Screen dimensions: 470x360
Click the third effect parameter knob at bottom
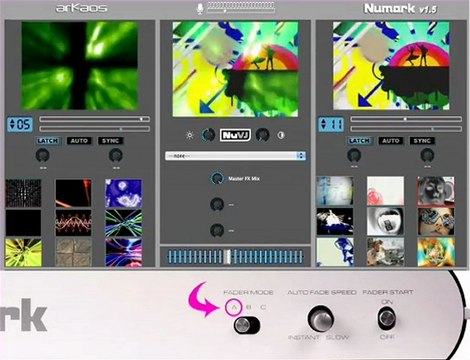217,230
